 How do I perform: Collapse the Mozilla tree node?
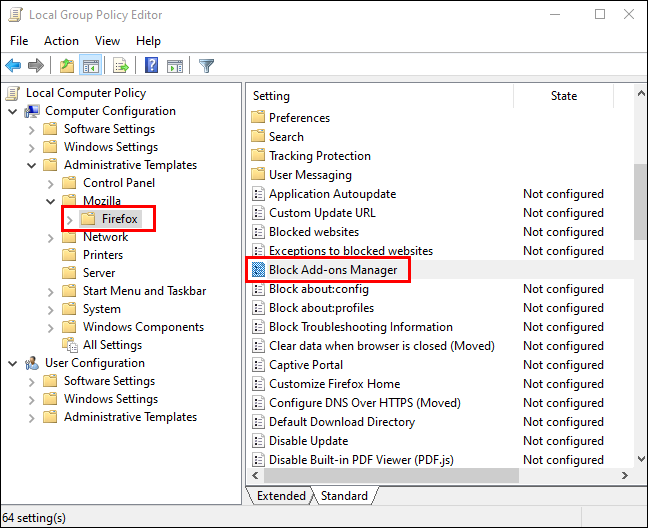point(51,202)
